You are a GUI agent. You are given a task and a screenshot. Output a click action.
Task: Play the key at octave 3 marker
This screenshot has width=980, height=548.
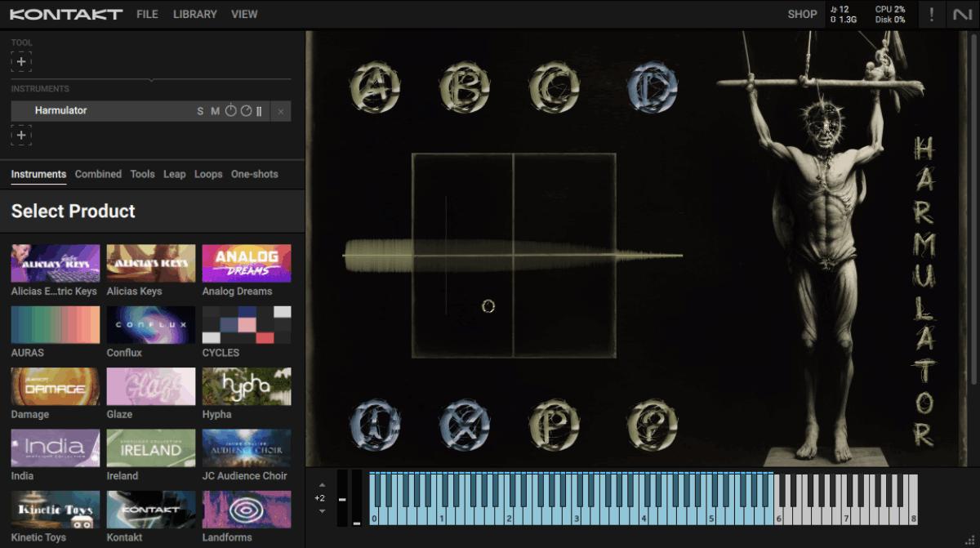point(577,517)
